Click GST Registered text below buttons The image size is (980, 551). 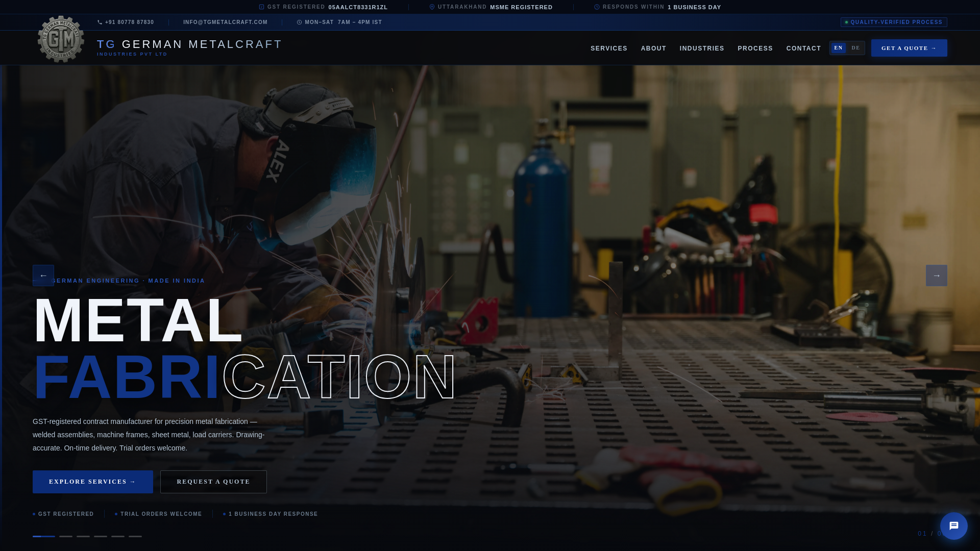tap(66, 514)
